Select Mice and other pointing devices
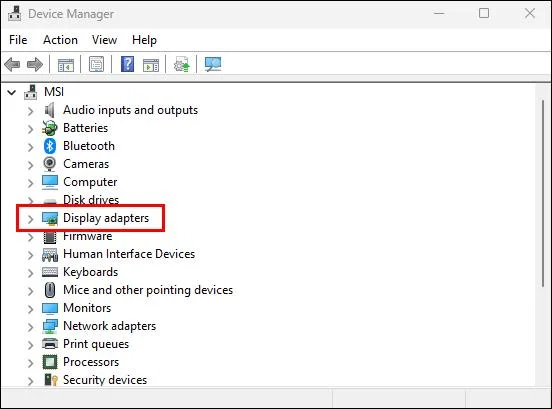This screenshot has height=409, width=552. (x=148, y=290)
